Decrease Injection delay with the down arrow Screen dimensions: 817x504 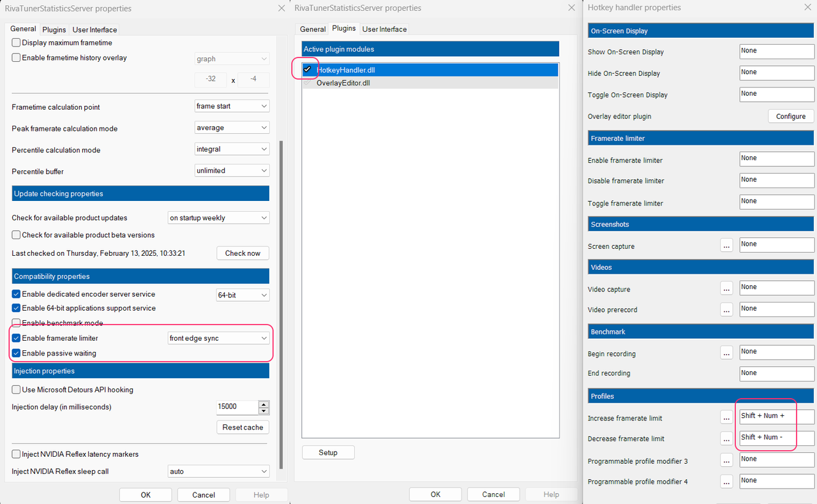click(264, 410)
